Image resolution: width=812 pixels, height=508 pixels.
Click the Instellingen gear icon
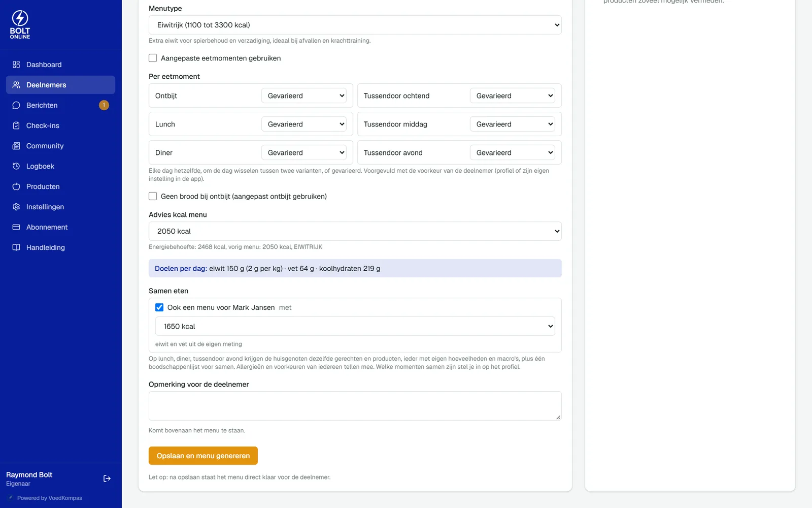pos(16,207)
